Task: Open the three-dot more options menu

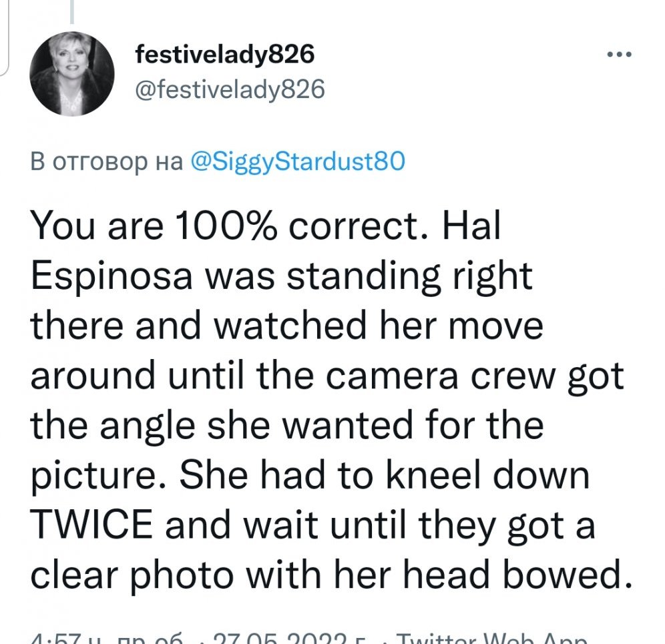Action: [x=618, y=55]
